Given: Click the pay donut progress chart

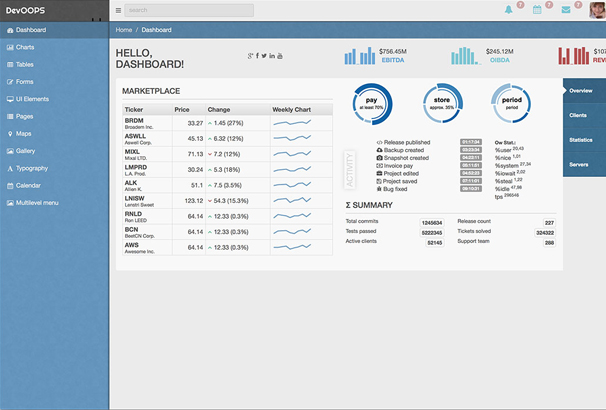Looking at the screenshot, I should point(372,101).
